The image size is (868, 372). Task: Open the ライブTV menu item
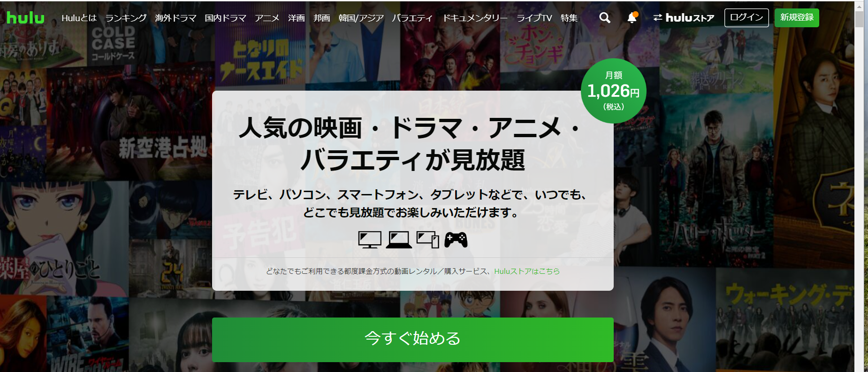534,18
